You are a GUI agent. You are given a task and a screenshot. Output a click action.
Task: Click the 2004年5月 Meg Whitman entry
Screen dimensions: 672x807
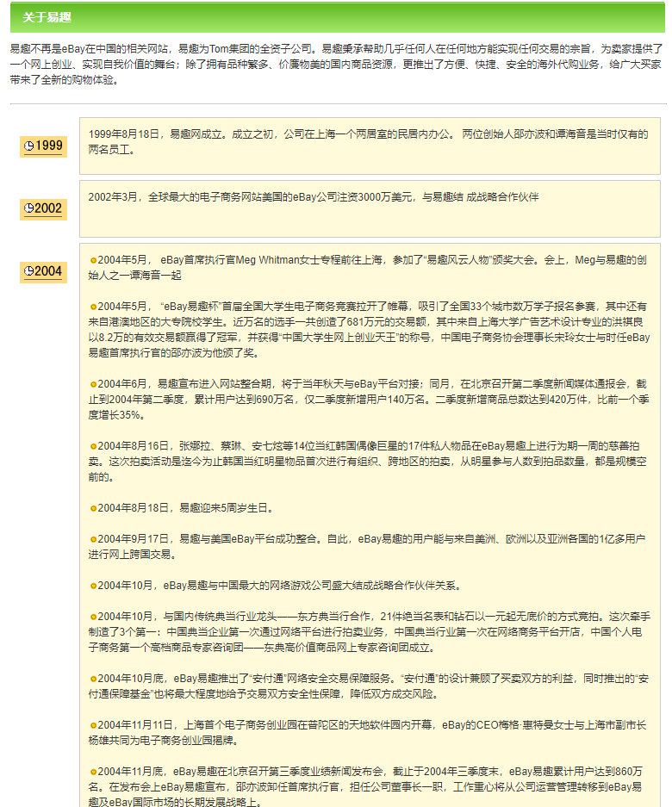point(368,268)
